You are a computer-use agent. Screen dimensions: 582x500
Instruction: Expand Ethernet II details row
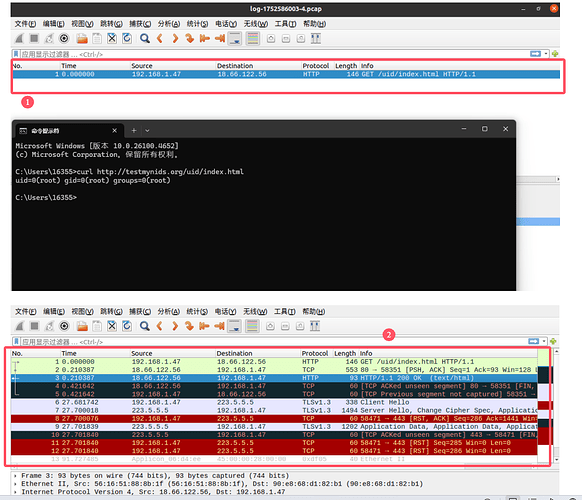[15, 484]
